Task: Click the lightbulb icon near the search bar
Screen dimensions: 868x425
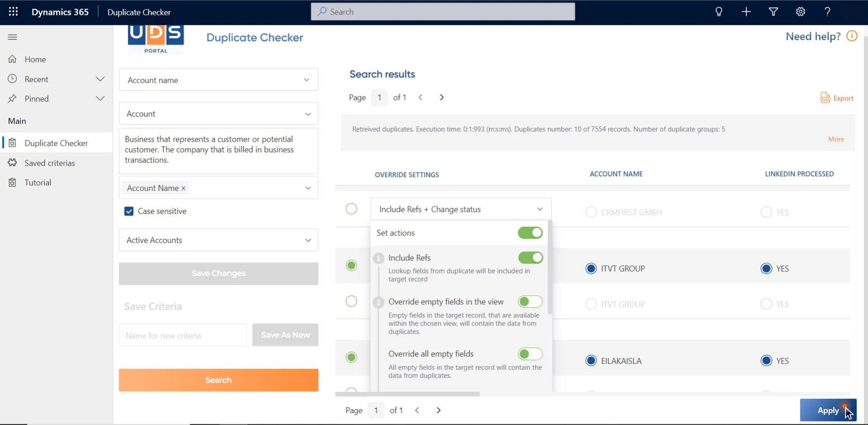Action: (719, 12)
